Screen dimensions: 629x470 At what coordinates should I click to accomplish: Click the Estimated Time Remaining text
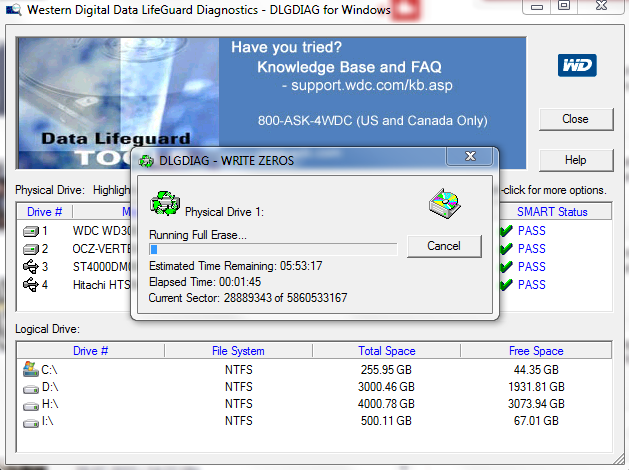[x=235, y=266]
